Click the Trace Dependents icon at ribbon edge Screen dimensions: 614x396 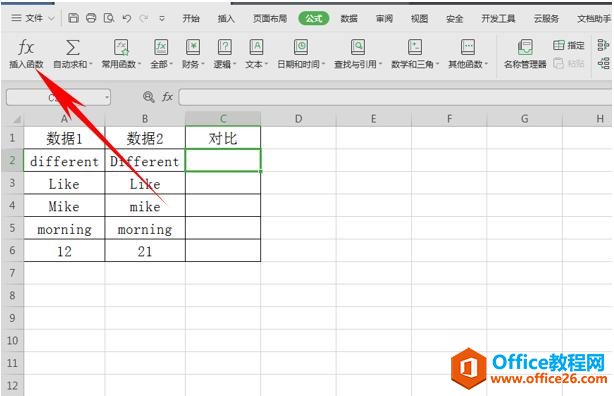click(603, 63)
